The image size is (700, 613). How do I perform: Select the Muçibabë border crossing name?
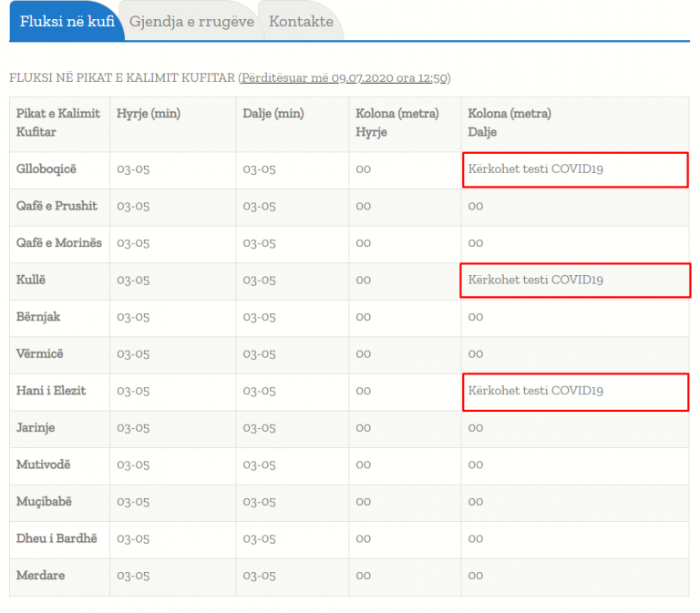(43, 502)
